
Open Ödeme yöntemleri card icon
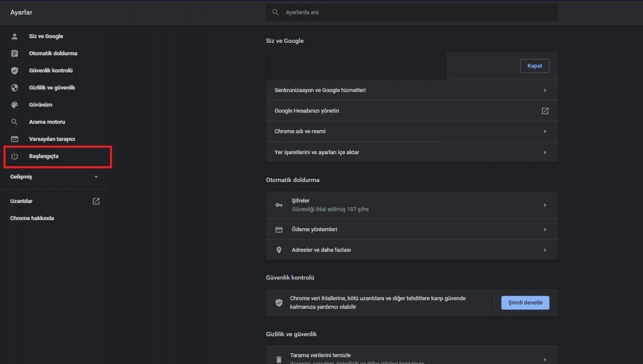(279, 229)
